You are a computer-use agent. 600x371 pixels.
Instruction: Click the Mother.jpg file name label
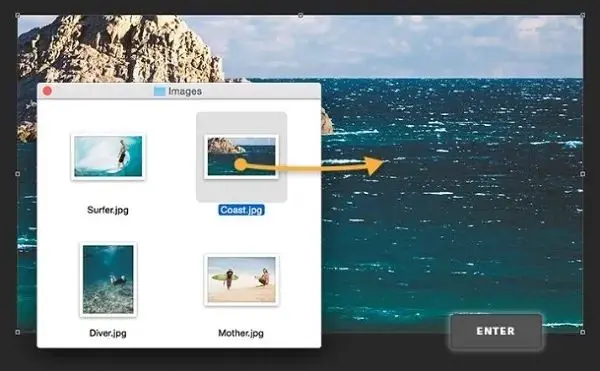coord(241,333)
